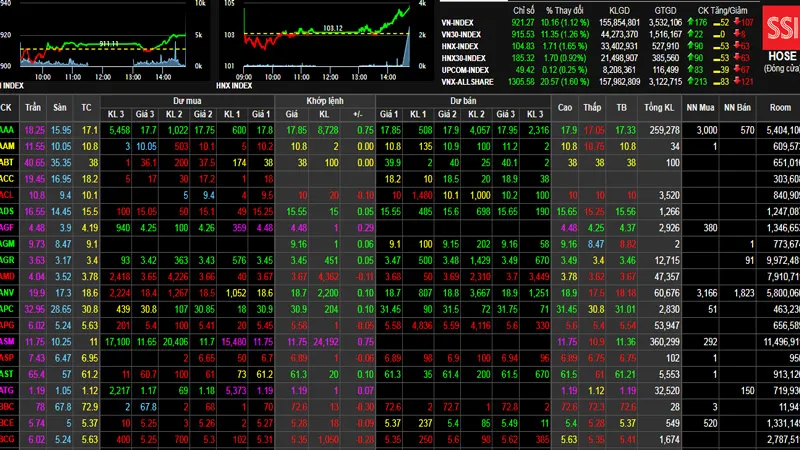Select the APC stock symbol
800x450 pixels.
[x=7, y=309]
